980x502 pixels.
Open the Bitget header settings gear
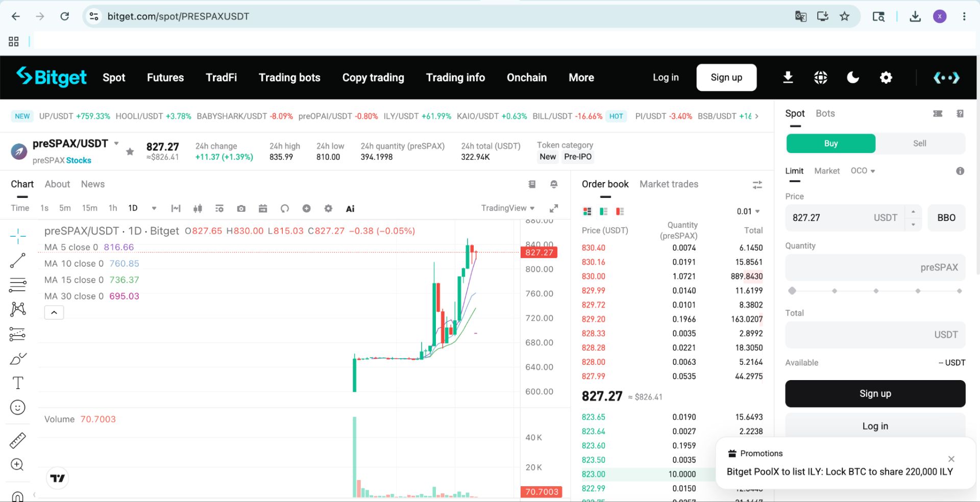pyautogui.click(x=886, y=78)
